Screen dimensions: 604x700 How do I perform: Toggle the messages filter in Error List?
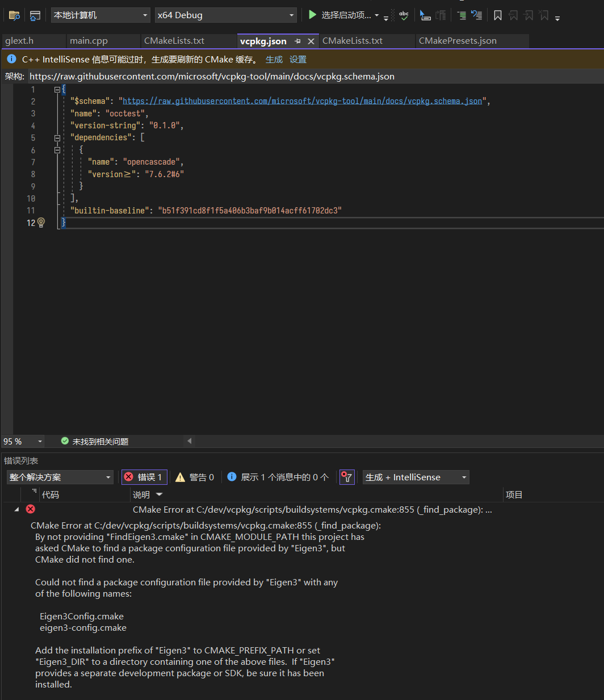tap(277, 477)
